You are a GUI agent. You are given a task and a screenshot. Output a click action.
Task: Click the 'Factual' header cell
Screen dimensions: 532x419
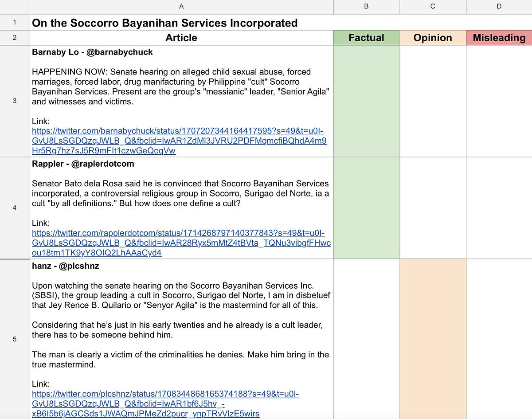pyautogui.click(x=367, y=38)
